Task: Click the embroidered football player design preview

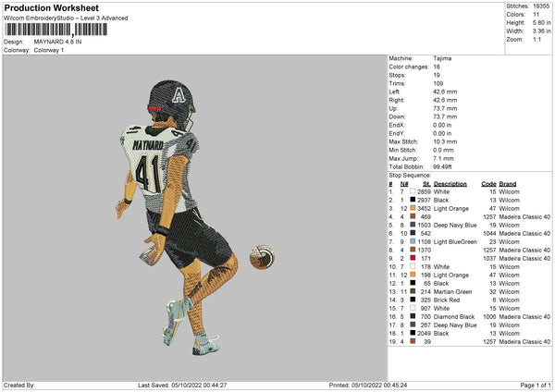Action: (177, 217)
